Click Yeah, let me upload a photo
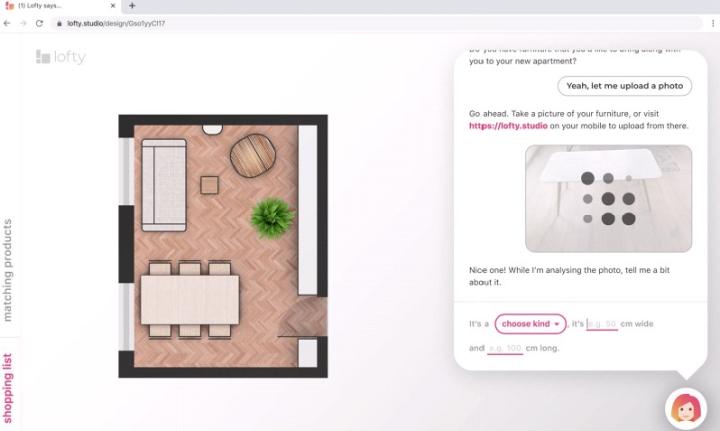The height and width of the screenshot is (431, 720). pos(624,86)
